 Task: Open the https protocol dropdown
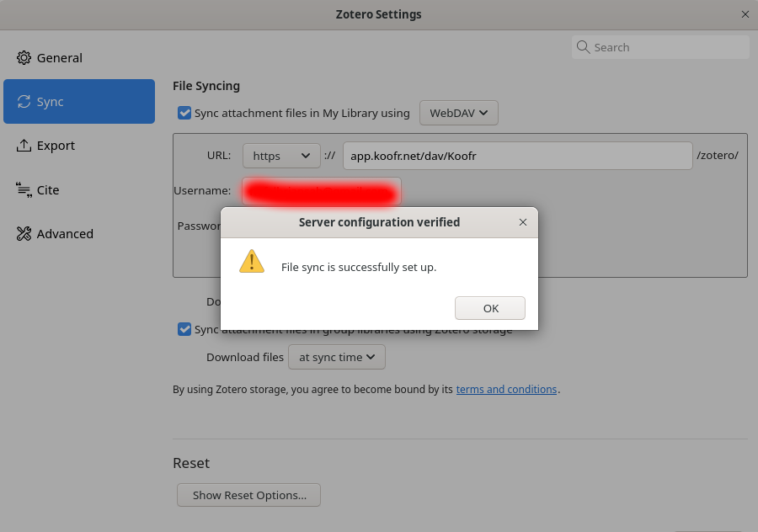click(x=281, y=156)
